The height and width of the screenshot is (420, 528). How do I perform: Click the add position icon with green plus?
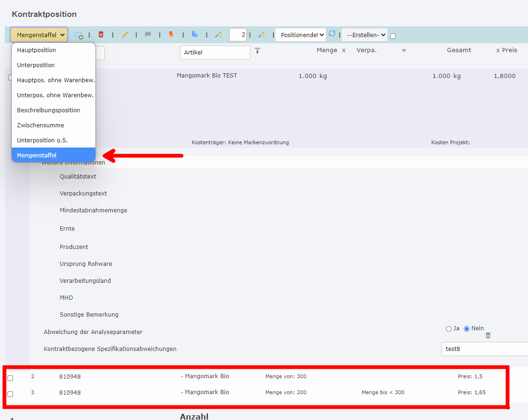point(78,35)
